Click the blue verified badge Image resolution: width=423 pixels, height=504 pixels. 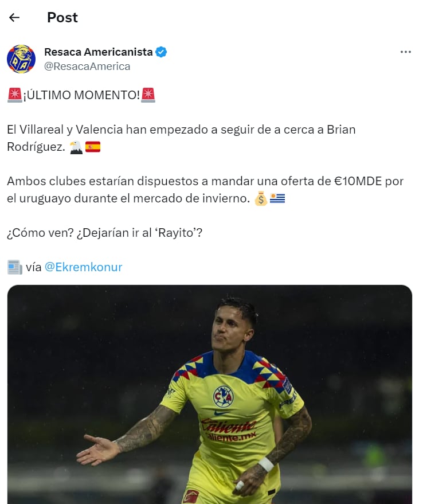click(x=161, y=52)
